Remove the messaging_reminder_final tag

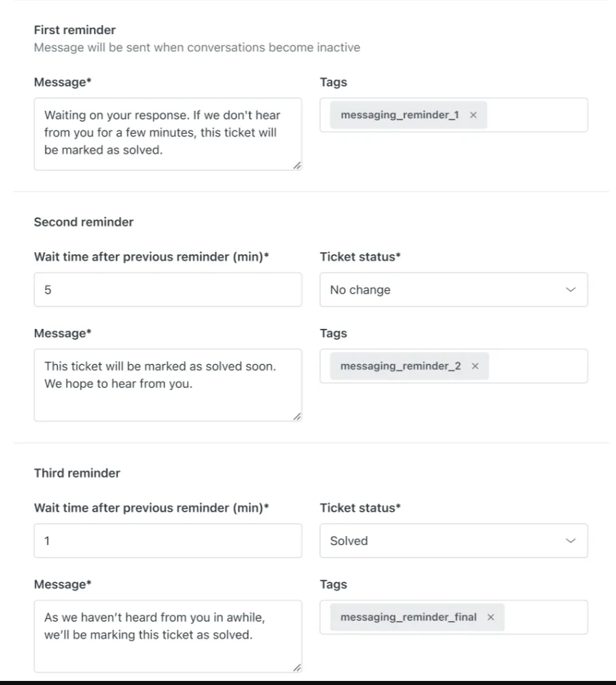pos(491,618)
